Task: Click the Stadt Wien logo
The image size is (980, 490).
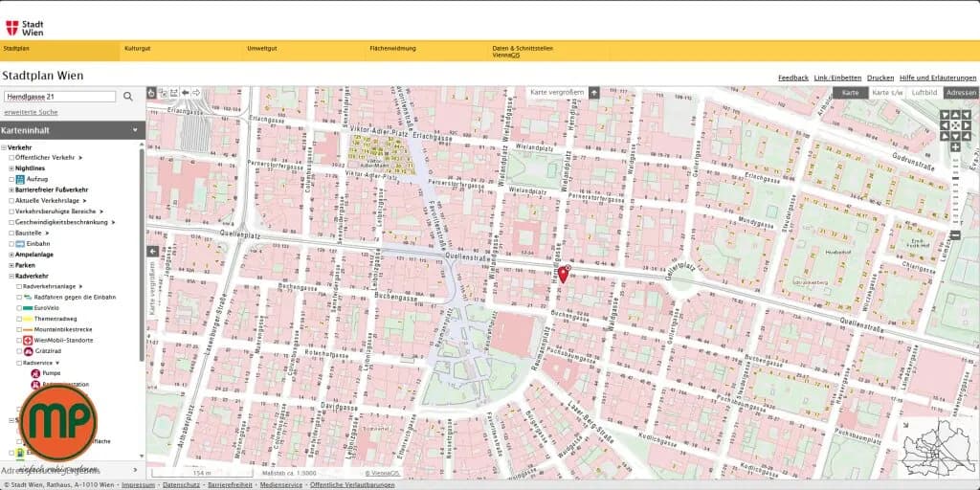Action: pos(24,28)
